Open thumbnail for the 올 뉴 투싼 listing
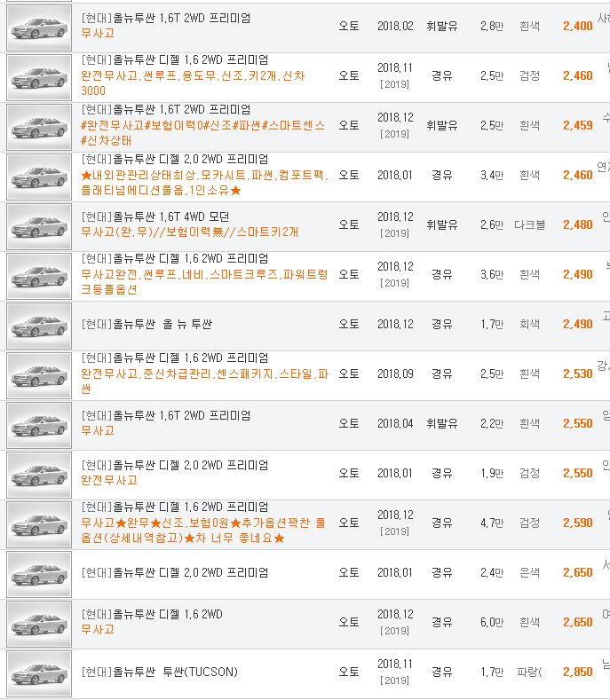The height and width of the screenshot is (700, 610). (38, 326)
